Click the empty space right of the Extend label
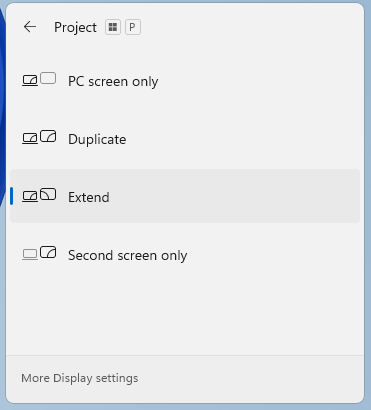 pyautogui.click(x=233, y=197)
